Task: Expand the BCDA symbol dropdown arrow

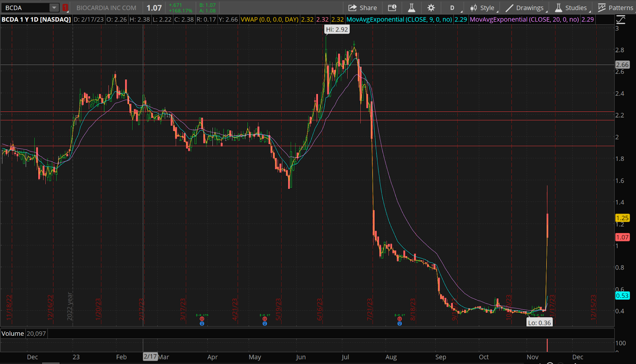Action: 54,8
